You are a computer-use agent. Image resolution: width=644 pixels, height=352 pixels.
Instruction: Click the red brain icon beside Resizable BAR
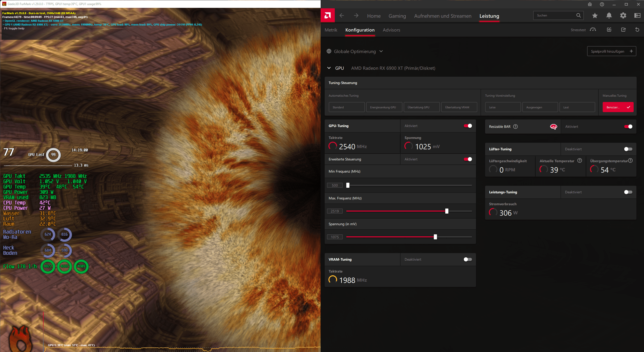(x=553, y=127)
